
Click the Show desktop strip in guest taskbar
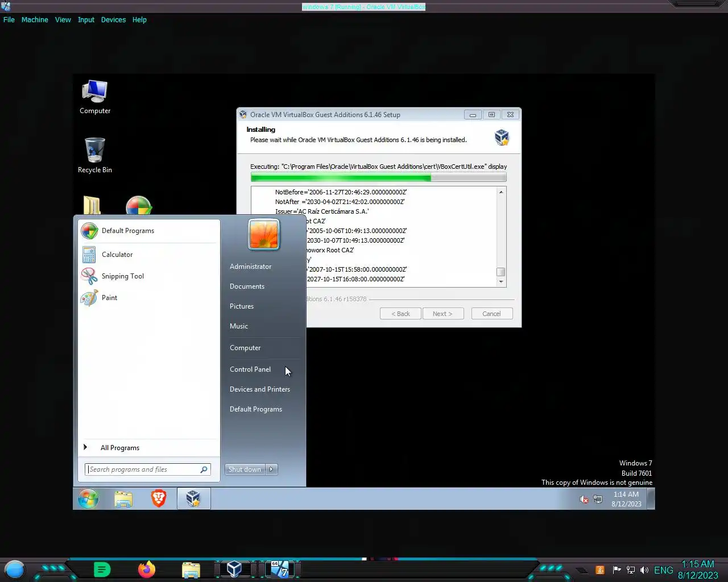[x=651, y=498]
